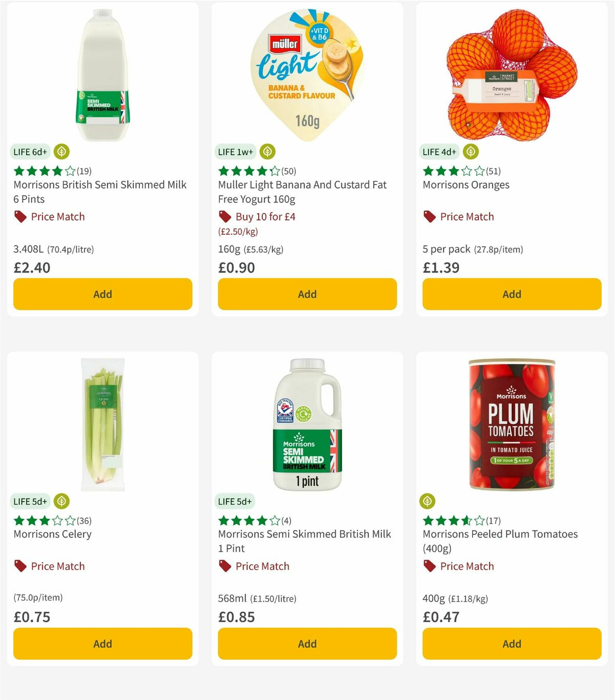The image size is (615, 700).
Task: Open reviews by clicking (17) on Plum Tomatoes
Action: 492,520
